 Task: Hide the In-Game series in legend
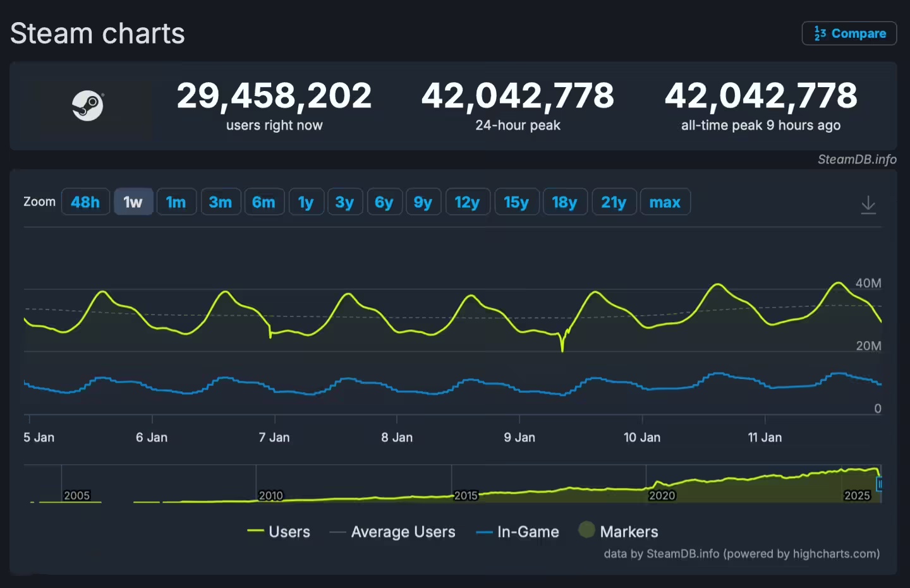click(518, 532)
